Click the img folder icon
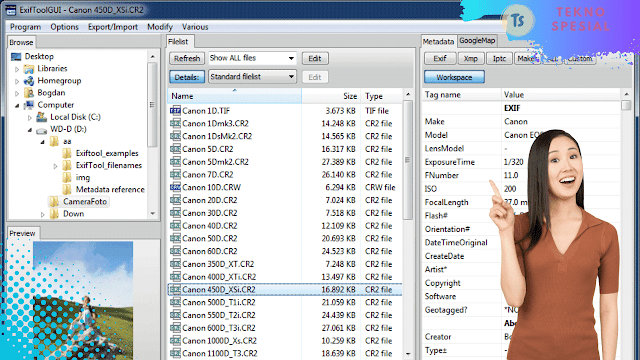The image size is (640, 360). click(67, 178)
